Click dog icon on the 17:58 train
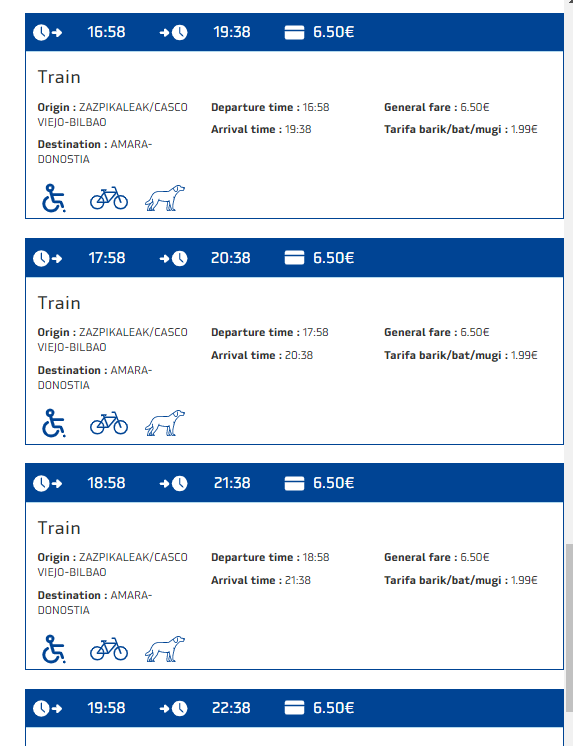 pyautogui.click(x=165, y=423)
